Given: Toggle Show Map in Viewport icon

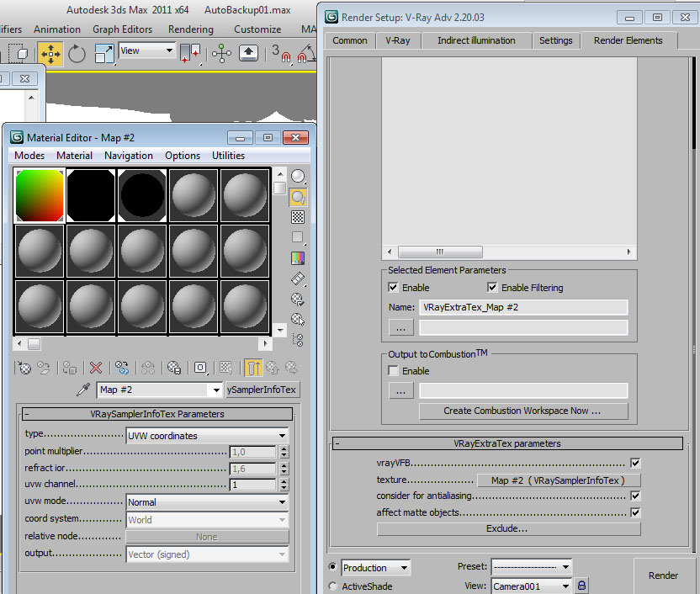Looking at the screenshot, I should point(225,368).
